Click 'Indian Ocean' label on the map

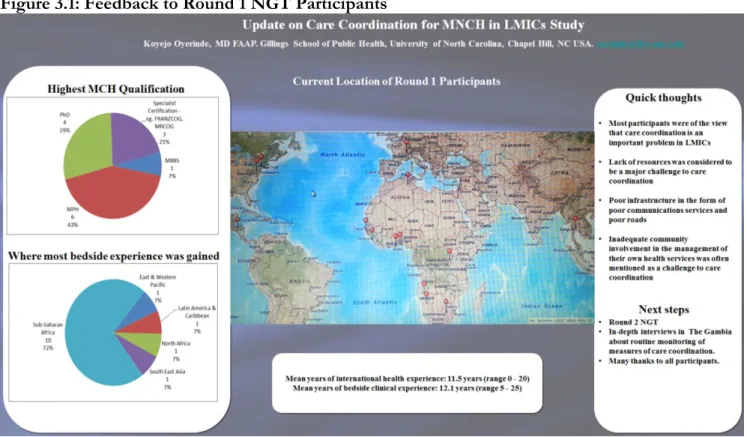click(x=542, y=306)
